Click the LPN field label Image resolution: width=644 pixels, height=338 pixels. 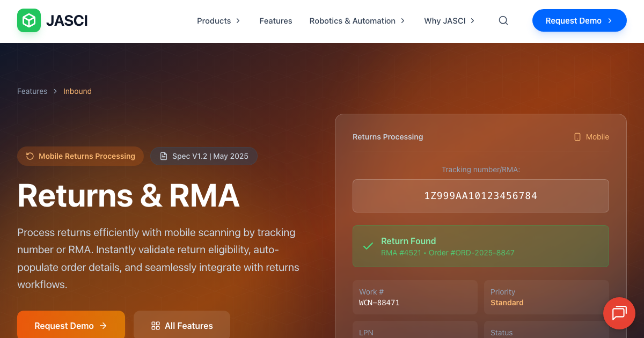click(366, 333)
